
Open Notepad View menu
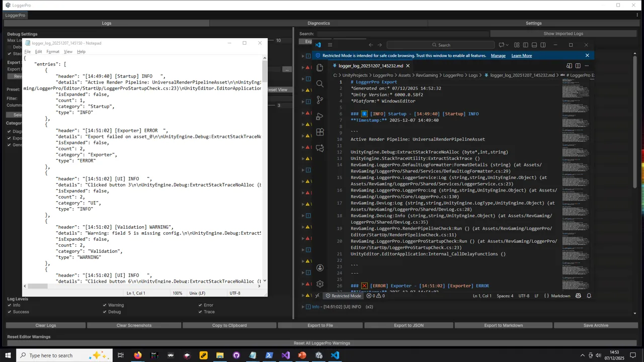68,52
